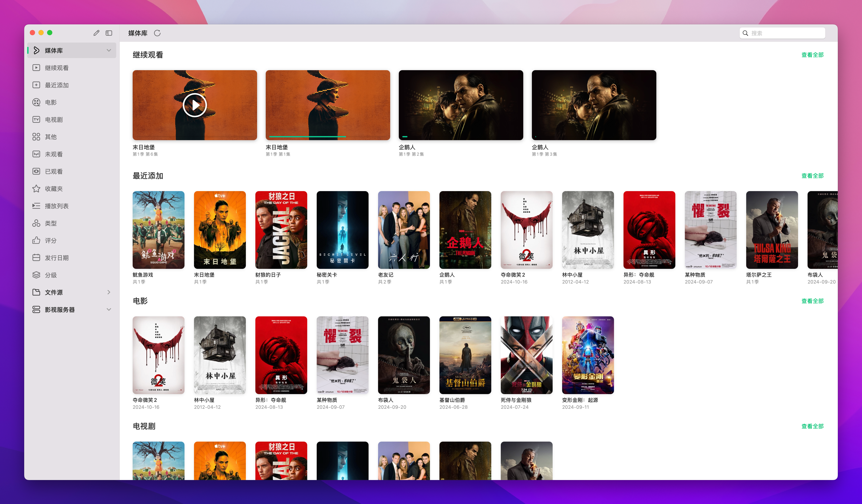Click the 其他 grid icon
This screenshot has height=504, width=862.
click(x=36, y=137)
